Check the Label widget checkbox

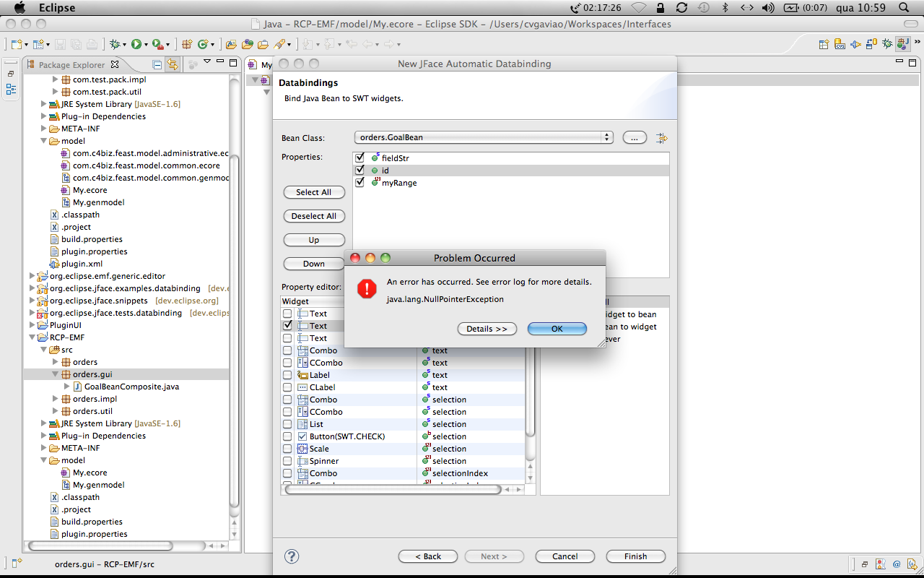coord(287,375)
